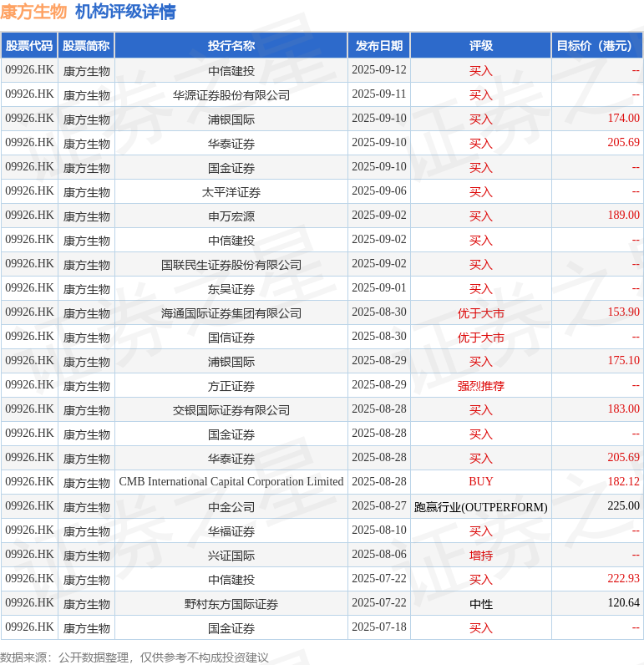Select the 股票代码 column header
644x665 pixels.
tap(29, 46)
